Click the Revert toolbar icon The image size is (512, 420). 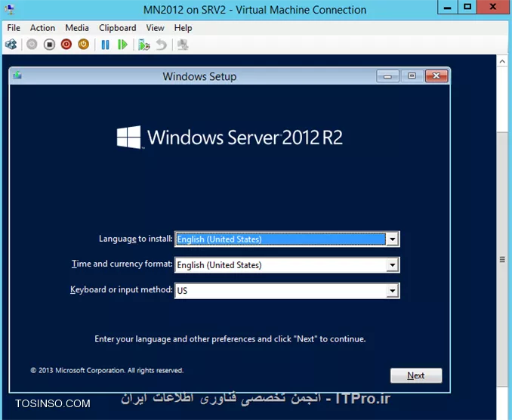[x=162, y=45]
